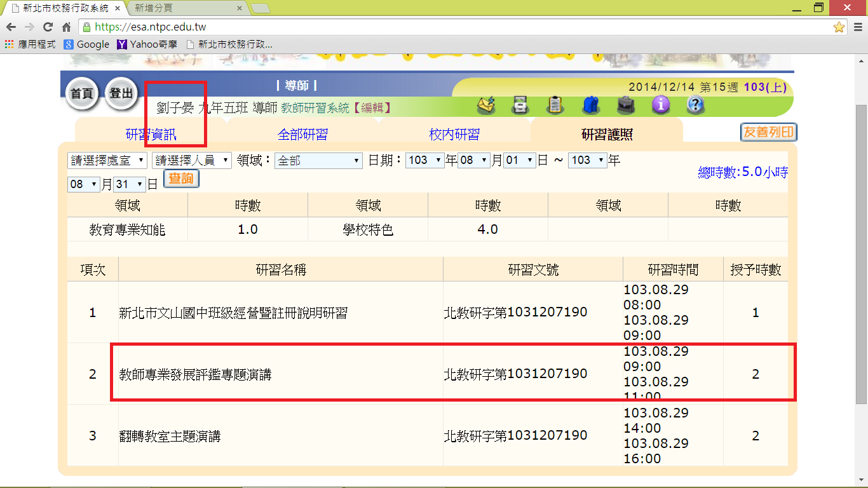Click the black briefcase icon

(626, 105)
